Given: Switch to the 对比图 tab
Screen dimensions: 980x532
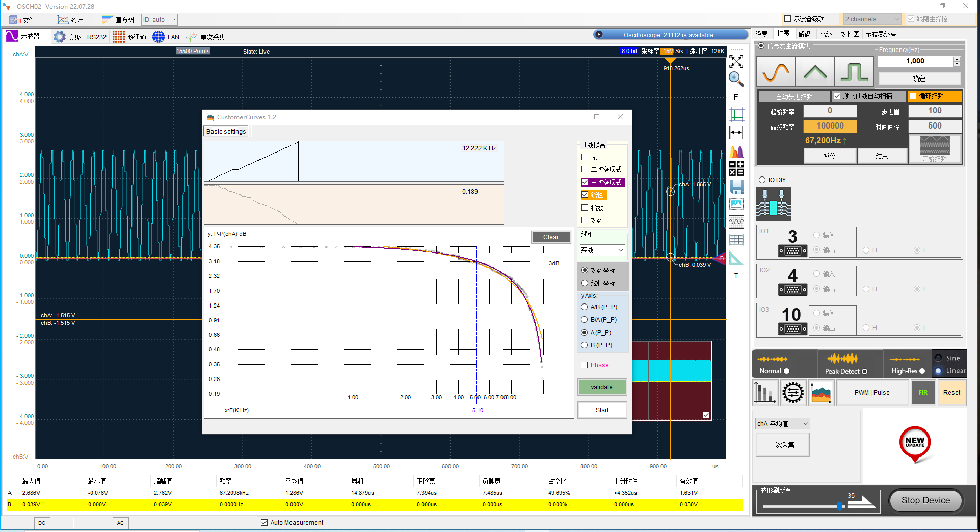Looking at the screenshot, I should (850, 34).
